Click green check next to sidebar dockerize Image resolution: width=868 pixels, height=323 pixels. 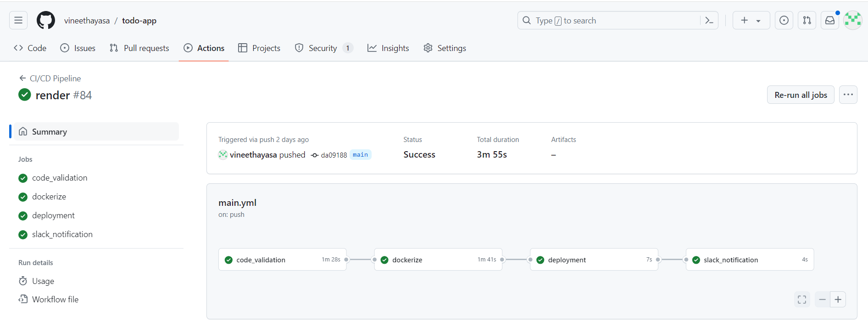point(23,197)
